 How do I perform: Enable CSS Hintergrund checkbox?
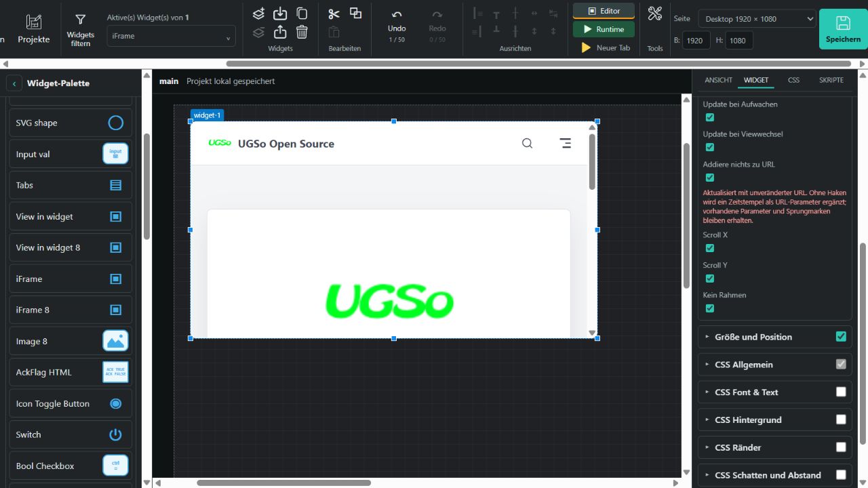coord(841,420)
